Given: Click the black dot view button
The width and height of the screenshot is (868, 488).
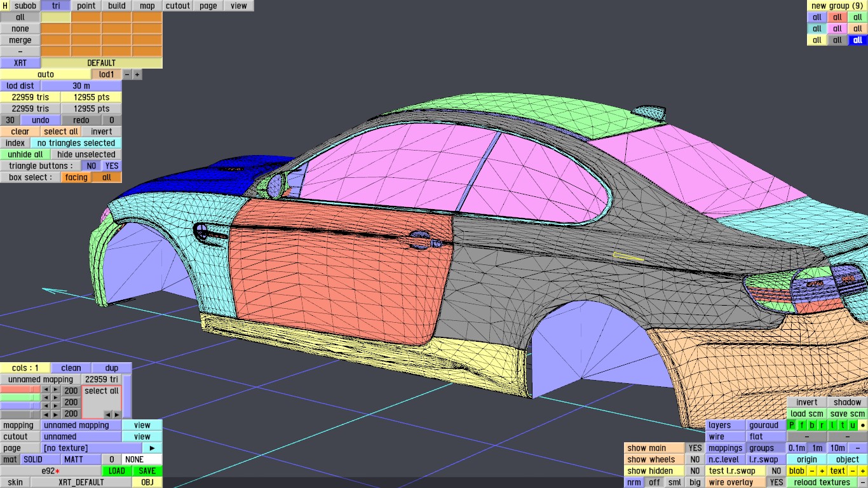Looking at the screenshot, I should [862, 425].
